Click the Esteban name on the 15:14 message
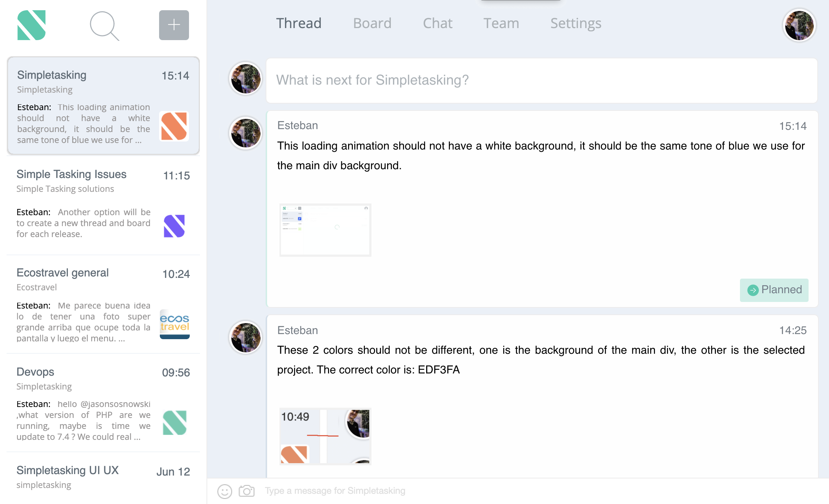Screen dimensions: 829x504 (297, 125)
